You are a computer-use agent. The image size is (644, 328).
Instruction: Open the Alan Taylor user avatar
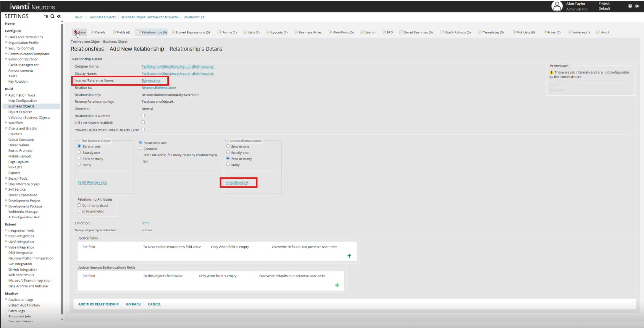[557, 6]
